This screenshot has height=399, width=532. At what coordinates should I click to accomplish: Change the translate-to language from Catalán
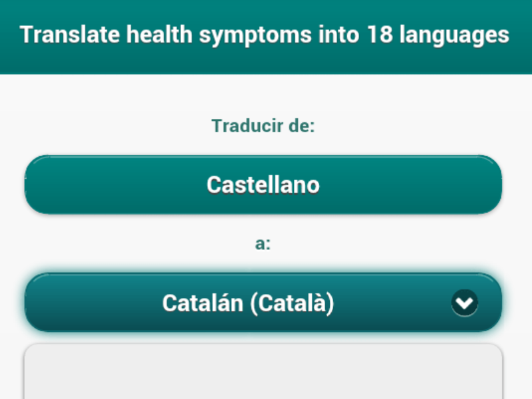click(x=263, y=303)
